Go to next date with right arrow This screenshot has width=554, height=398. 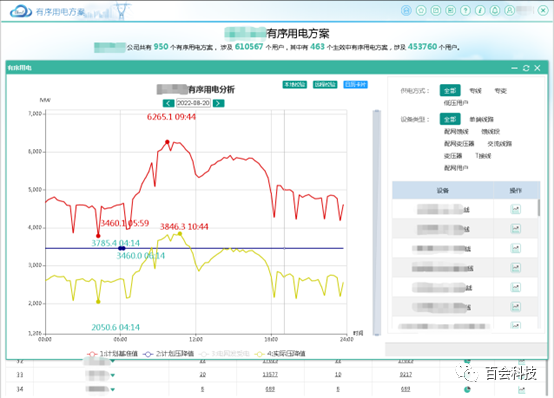click(x=219, y=103)
